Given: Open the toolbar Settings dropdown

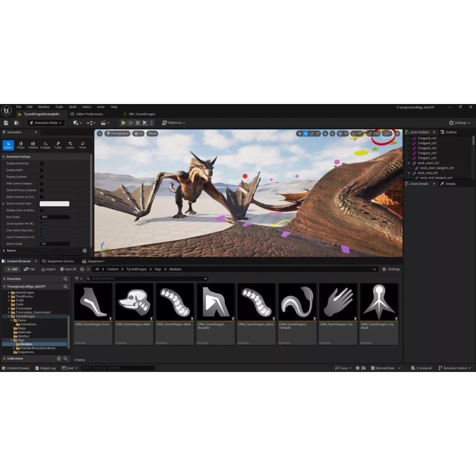Looking at the screenshot, I should click(x=460, y=123).
